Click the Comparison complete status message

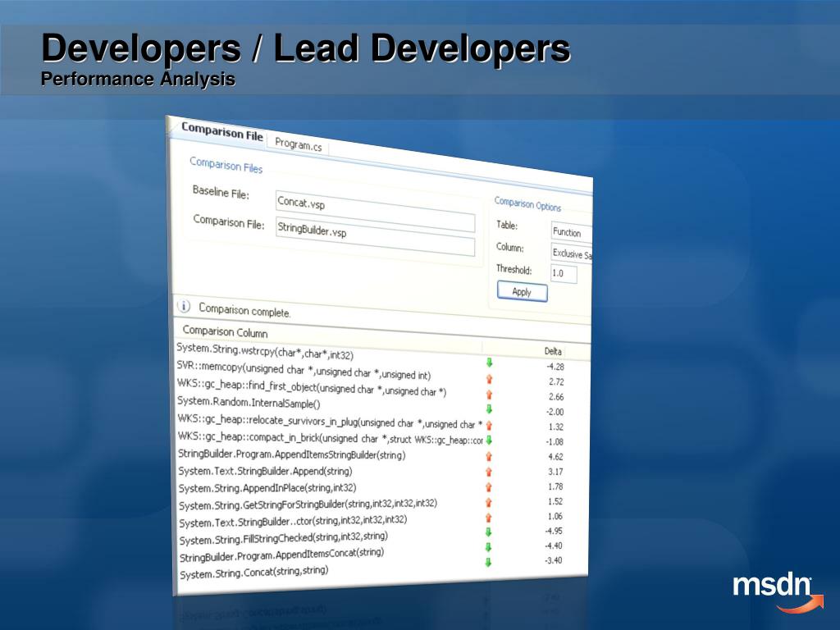(244, 310)
